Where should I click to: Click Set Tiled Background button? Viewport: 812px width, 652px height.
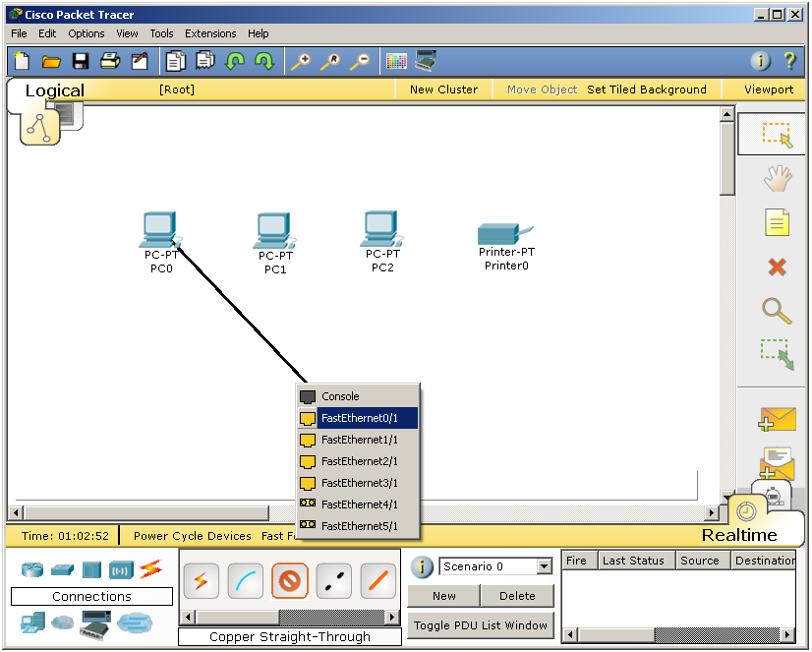click(646, 89)
